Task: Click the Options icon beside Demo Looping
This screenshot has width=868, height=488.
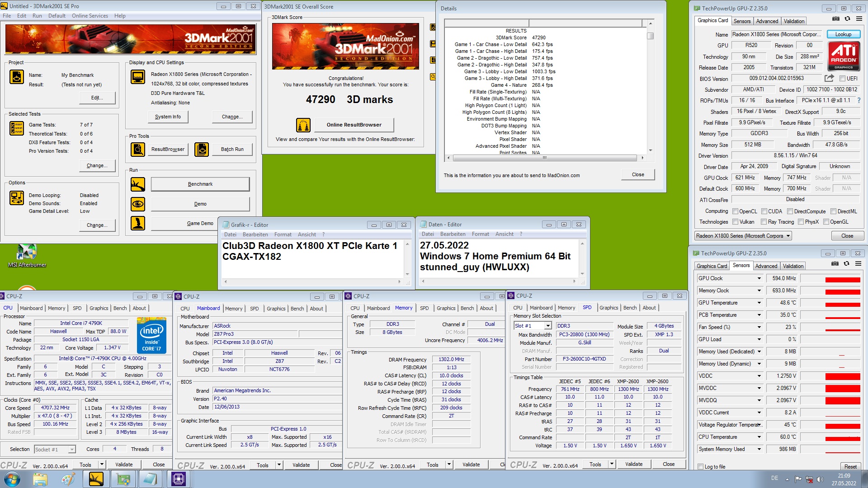Action: pos(17,198)
